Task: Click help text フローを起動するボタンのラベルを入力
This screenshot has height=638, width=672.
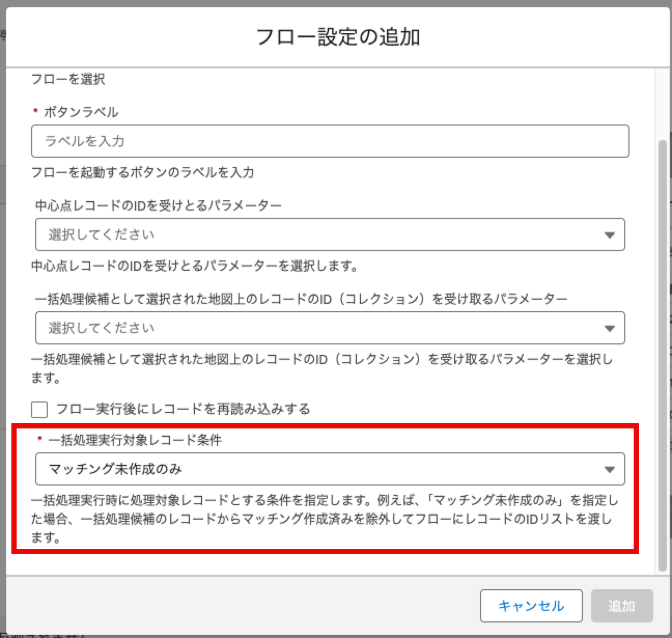Action: pyautogui.click(x=143, y=173)
